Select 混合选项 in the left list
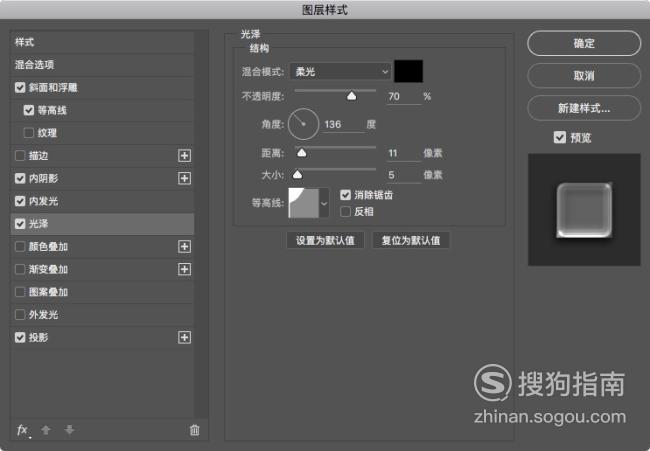This screenshot has height=451, width=650. 102,65
